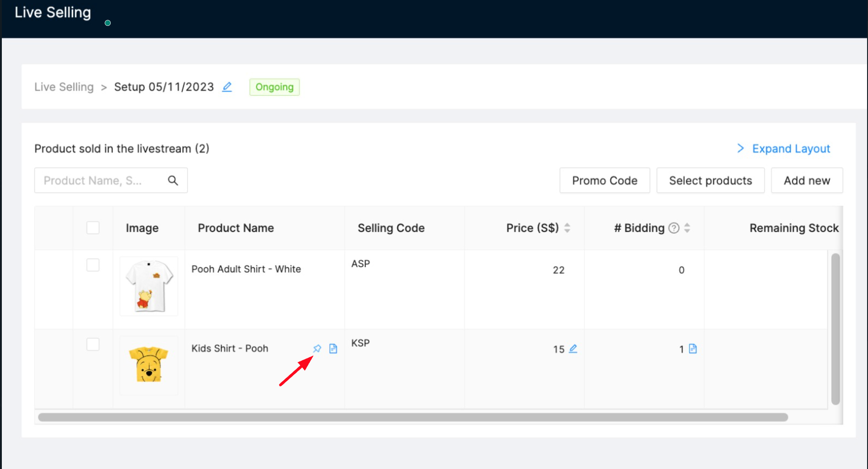This screenshot has width=868, height=469.
Task: Go back to Live Selling breadcrumb
Action: point(64,87)
